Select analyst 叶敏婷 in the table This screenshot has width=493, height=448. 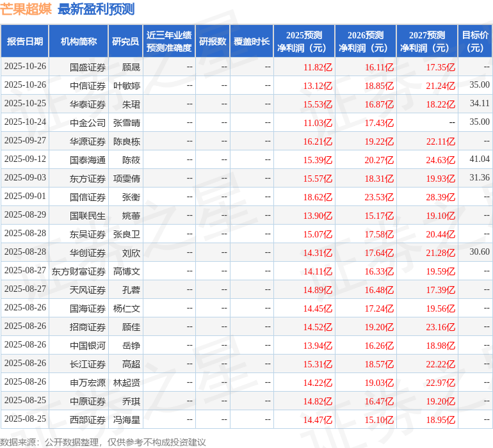(127, 86)
